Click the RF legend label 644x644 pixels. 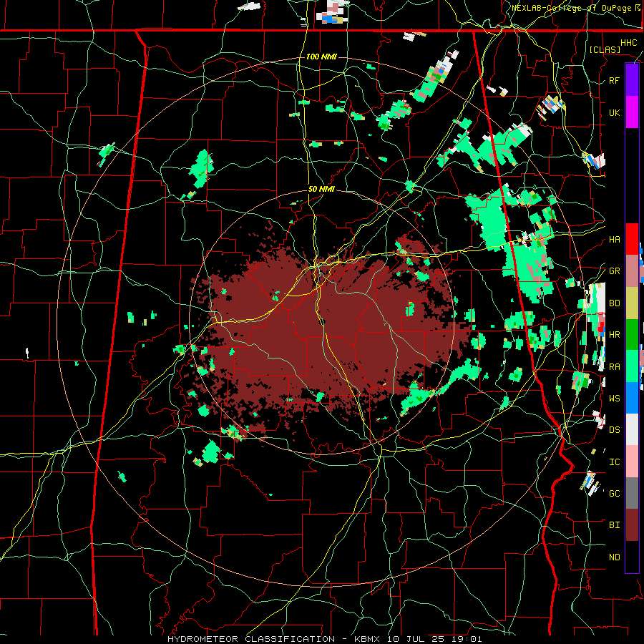[614, 80]
